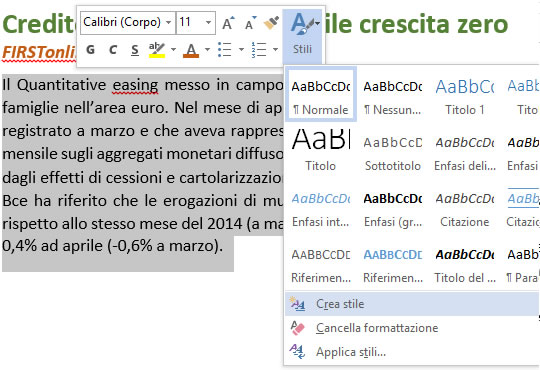The width and height of the screenshot is (540, 370).
Task: Click the Crea stile icon
Action: (297, 304)
